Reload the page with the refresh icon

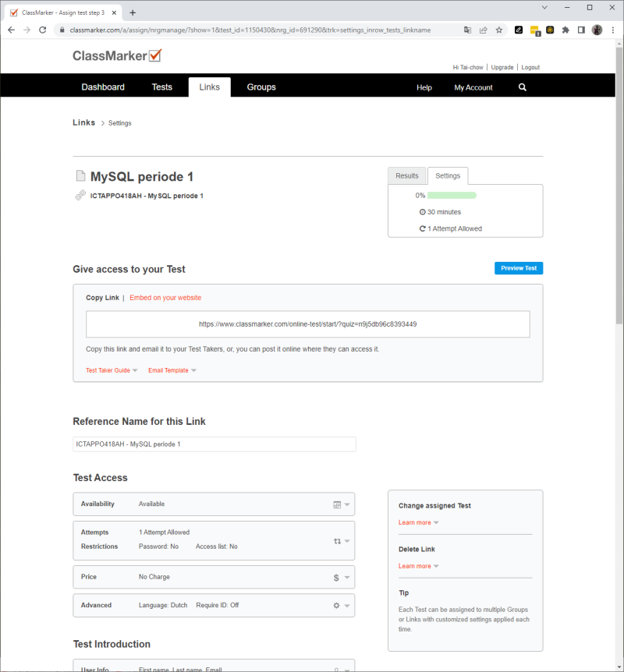coord(42,30)
